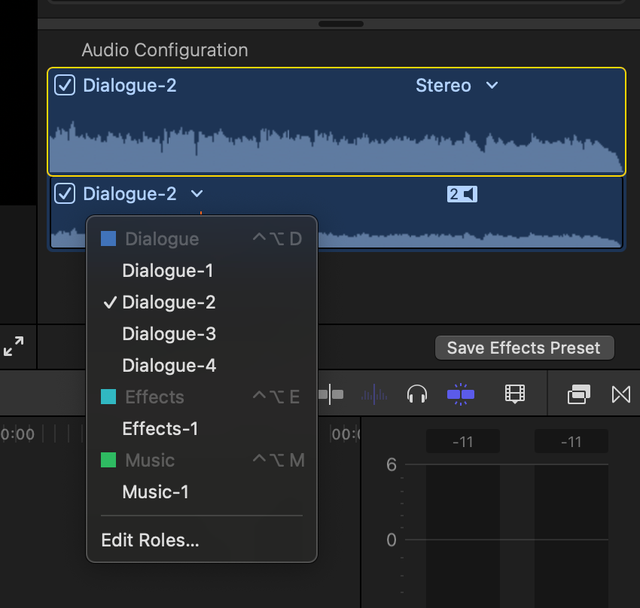Screen dimensions: 640x608
Task: Click the 0 dB meter scale label
Action: [x=391, y=540]
